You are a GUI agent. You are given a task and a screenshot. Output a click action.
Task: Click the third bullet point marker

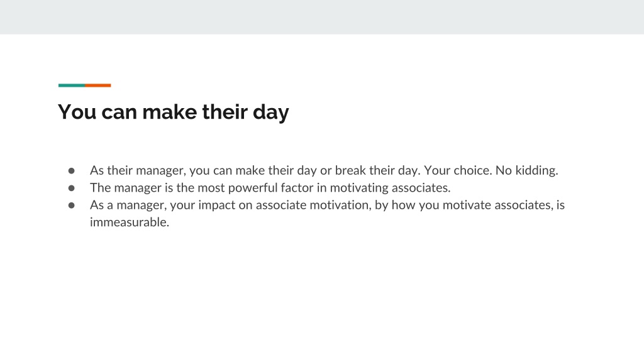[72, 206]
